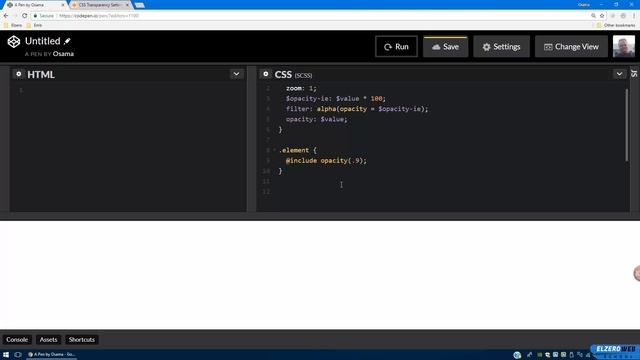Bookmark this page with star icon
This screenshot has width=640, height=360.
point(602,16)
